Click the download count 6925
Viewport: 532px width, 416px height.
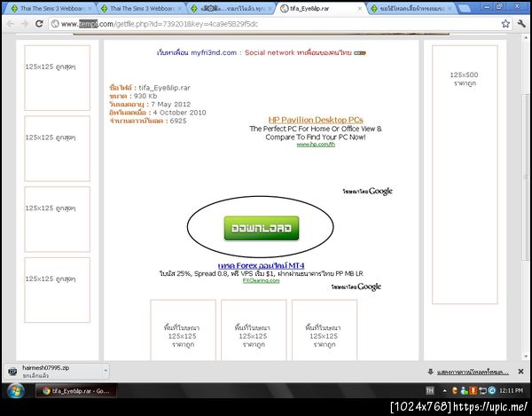[178, 121]
